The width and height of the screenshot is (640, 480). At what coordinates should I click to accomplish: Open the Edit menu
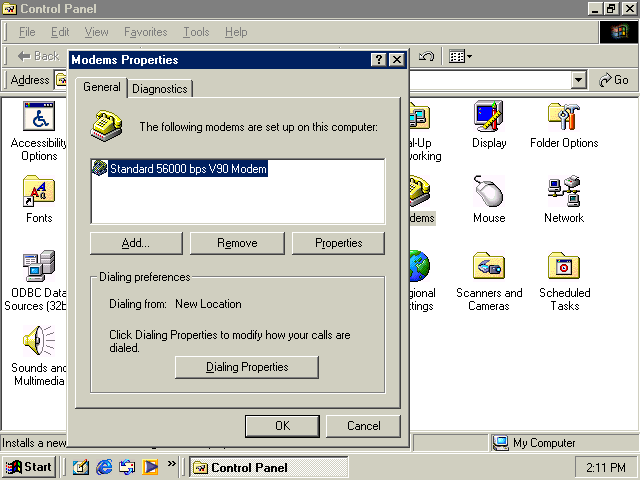click(x=60, y=32)
